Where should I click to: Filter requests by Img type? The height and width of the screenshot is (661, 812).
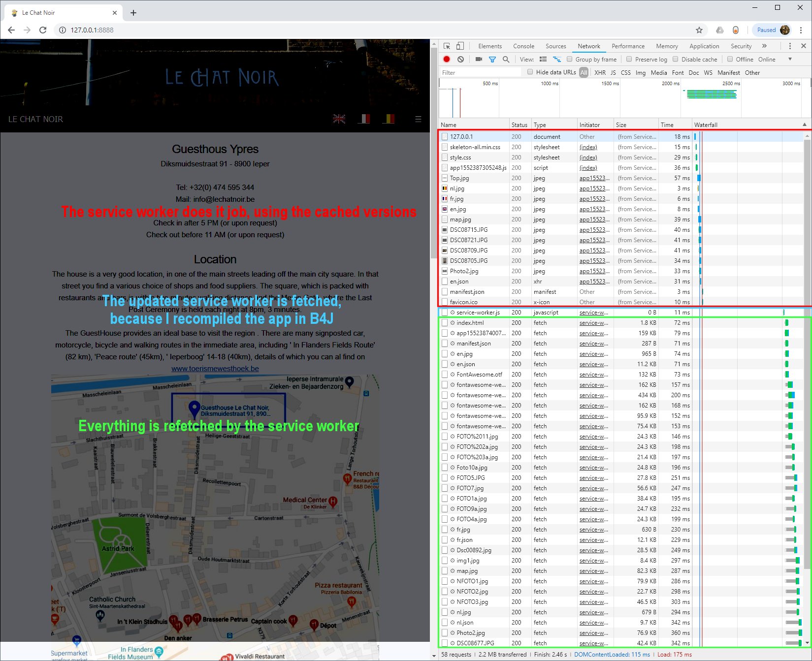coord(640,72)
